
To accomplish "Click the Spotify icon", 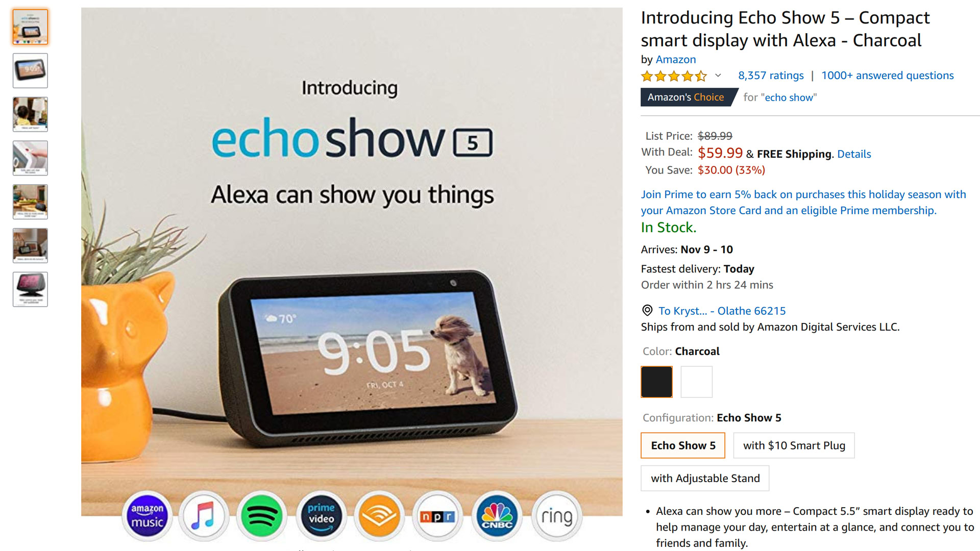I will tap(262, 516).
